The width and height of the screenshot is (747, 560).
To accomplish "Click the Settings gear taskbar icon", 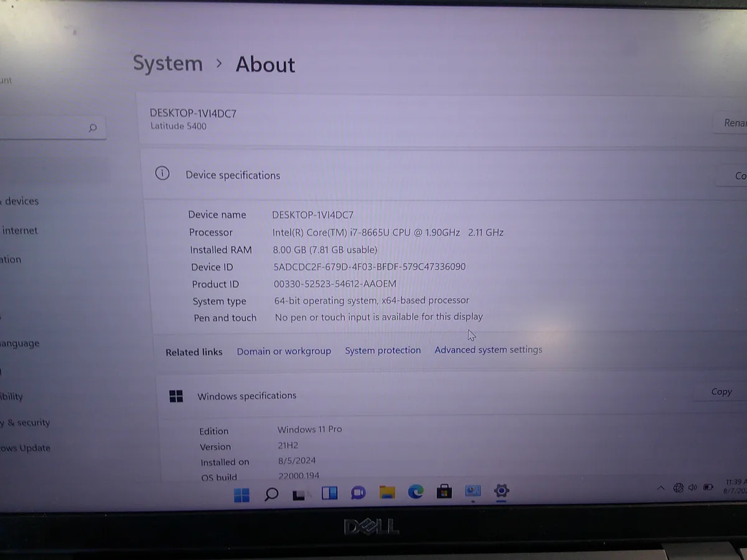I will coord(502,490).
